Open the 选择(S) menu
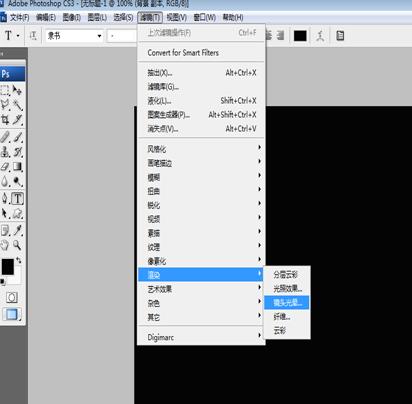 click(x=123, y=17)
